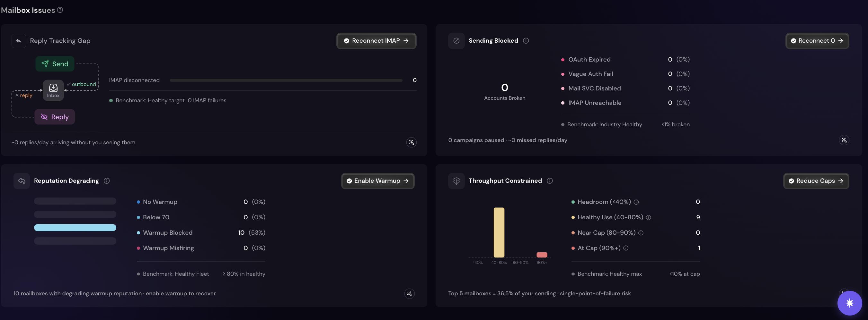Click magic wand icon in Reply Tracking card
The image size is (868, 320).
[411, 142]
